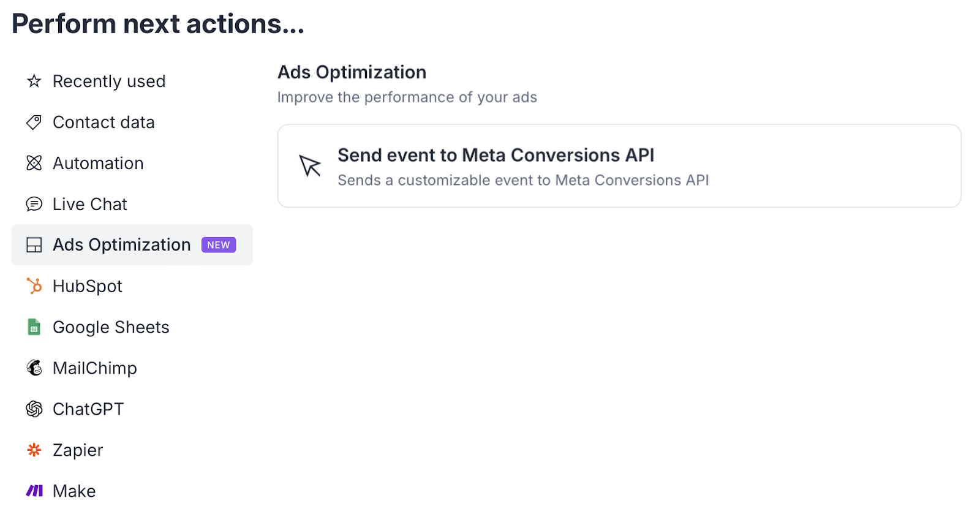The width and height of the screenshot is (980, 517).
Task: Click the Automation atom icon
Action: coord(34,163)
